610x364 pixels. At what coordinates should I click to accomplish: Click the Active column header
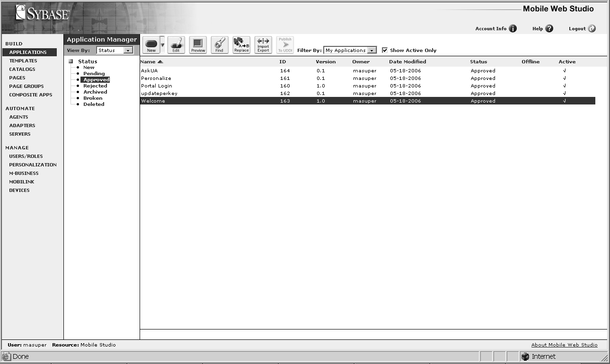(567, 61)
